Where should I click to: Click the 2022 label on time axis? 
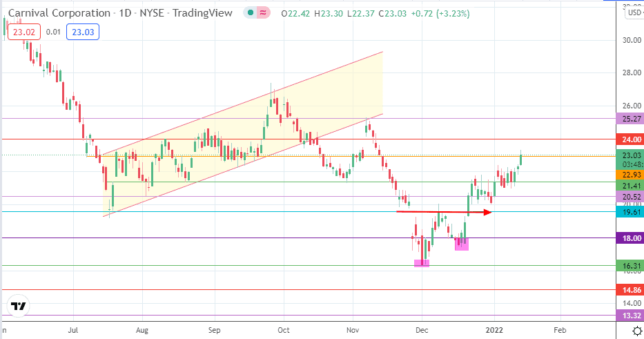[x=494, y=330]
